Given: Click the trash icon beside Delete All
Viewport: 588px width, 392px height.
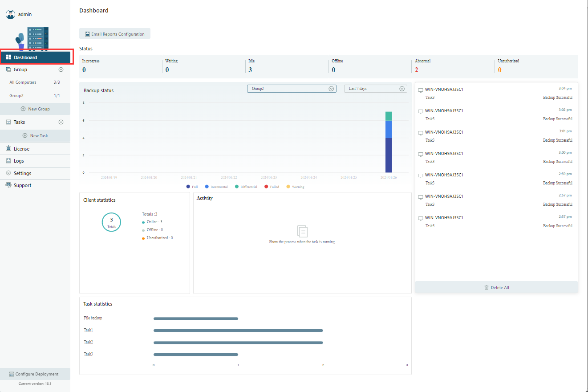Looking at the screenshot, I should pyautogui.click(x=487, y=288).
